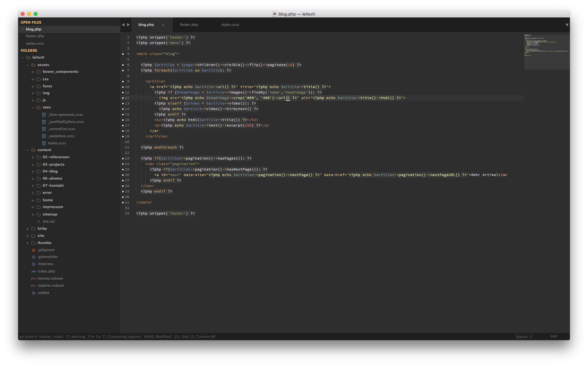Image resolution: width=588 pixels, height=366 pixels.
Task: Click PHP syntax selector in status bar
Action: point(553,337)
